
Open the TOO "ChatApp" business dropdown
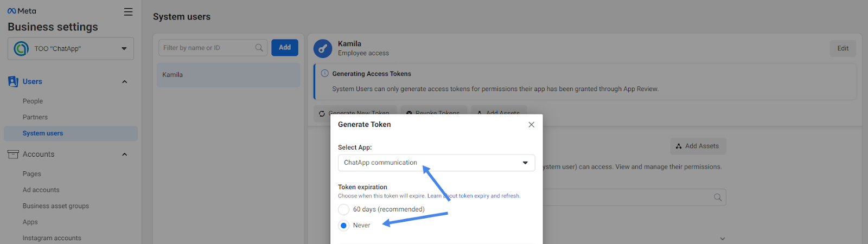(71, 49)
